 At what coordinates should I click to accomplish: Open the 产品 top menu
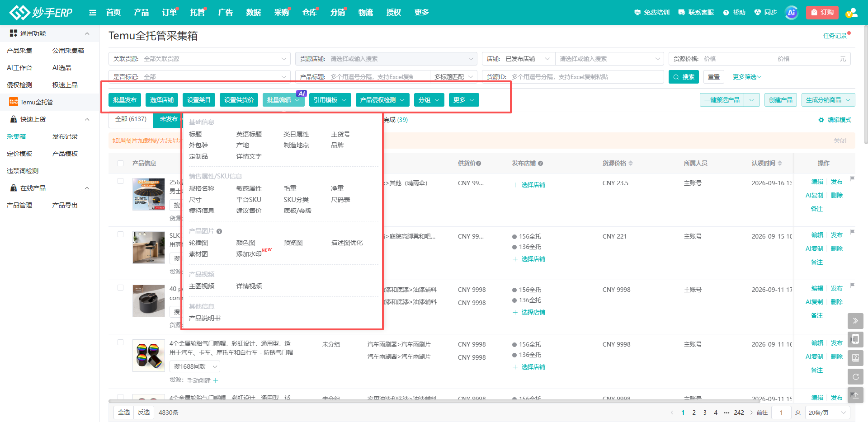pos(142,12)
